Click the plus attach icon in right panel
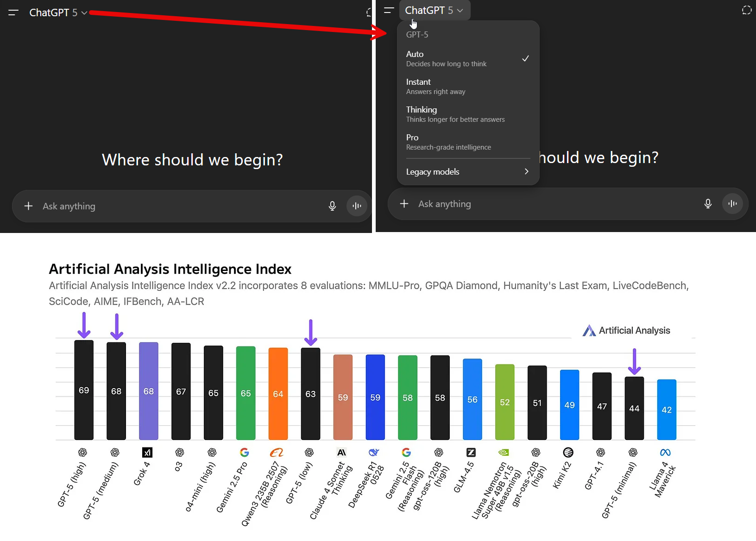This screenshot has width=756, height=541. coord(404,204)
